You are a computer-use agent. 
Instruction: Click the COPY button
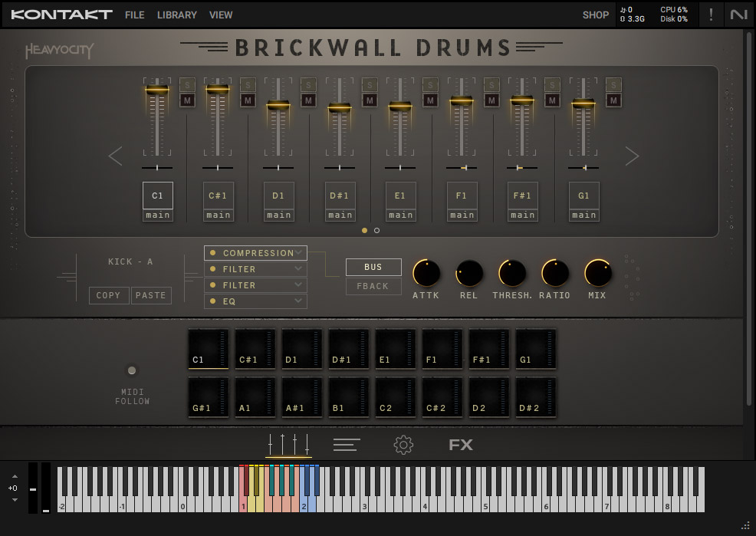(x=108, y=295)
